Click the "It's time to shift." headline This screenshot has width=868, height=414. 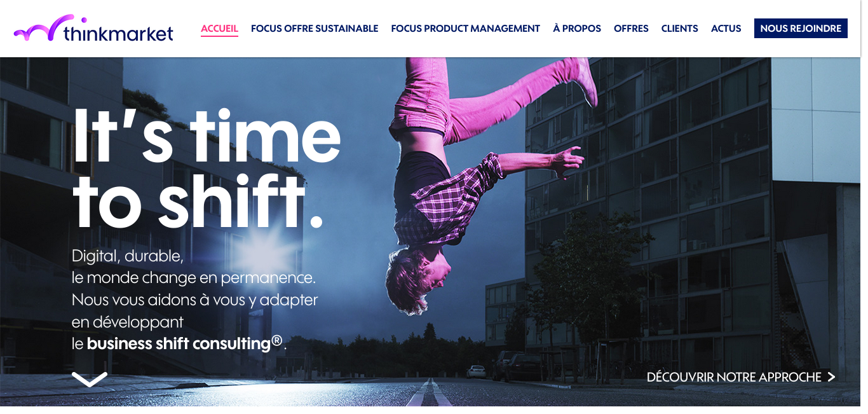tap(207, 169)
